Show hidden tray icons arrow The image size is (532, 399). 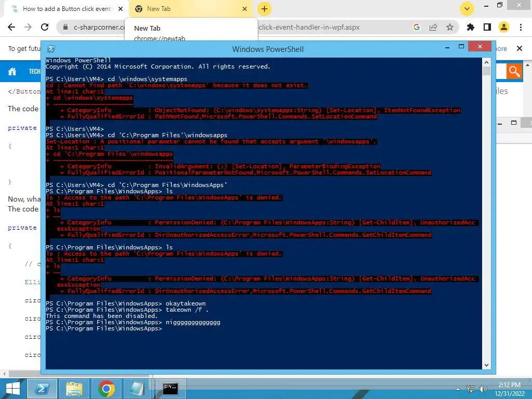click(458, 389)
